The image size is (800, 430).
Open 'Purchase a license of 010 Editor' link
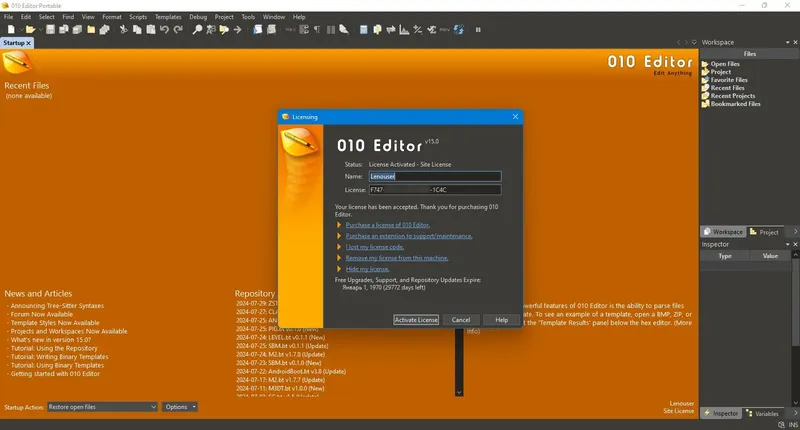[x=388, y=225]
